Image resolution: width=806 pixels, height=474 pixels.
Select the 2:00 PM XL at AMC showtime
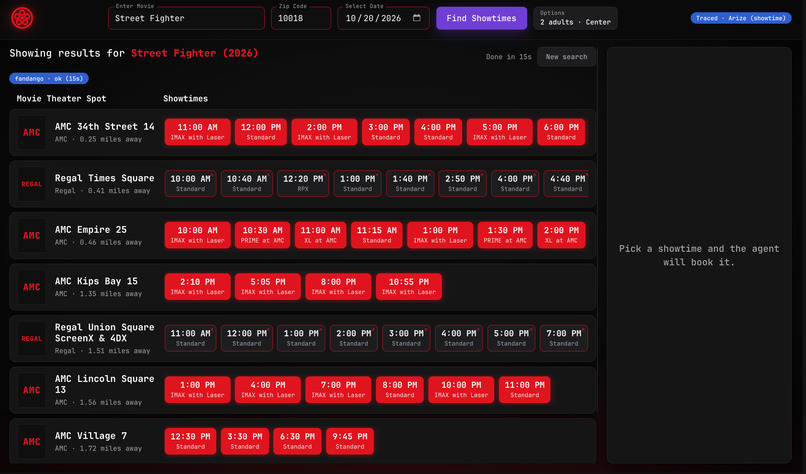561,235
